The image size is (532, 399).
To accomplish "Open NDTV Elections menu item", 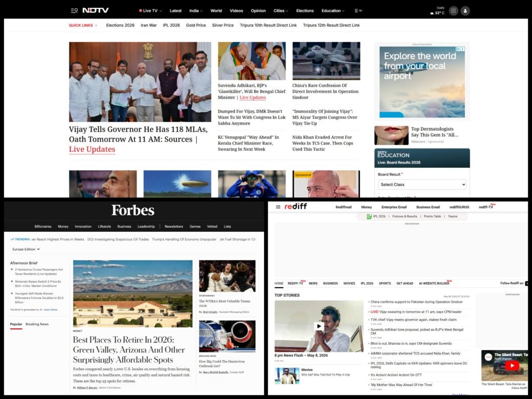I will 304,11.
